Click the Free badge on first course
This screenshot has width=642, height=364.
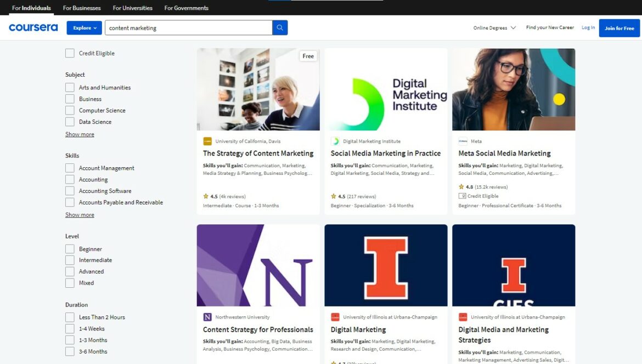pyautogui.click(x=308, y=56)
